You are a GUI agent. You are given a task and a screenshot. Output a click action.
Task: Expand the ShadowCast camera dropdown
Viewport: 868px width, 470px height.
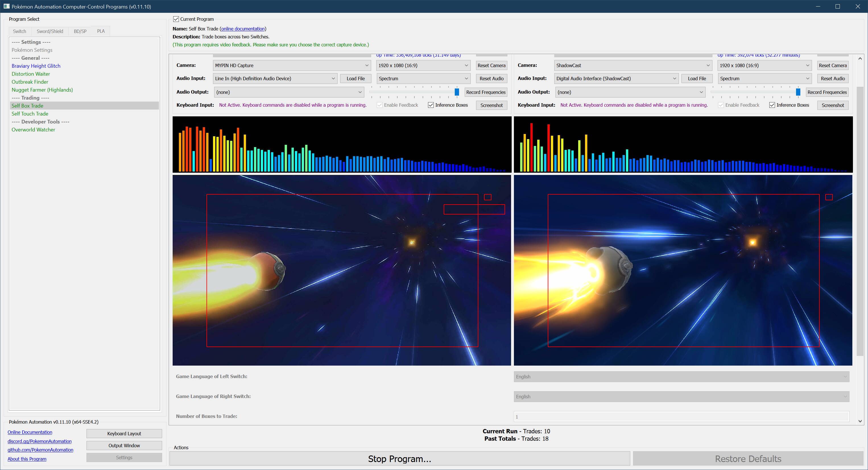point(633,65)
